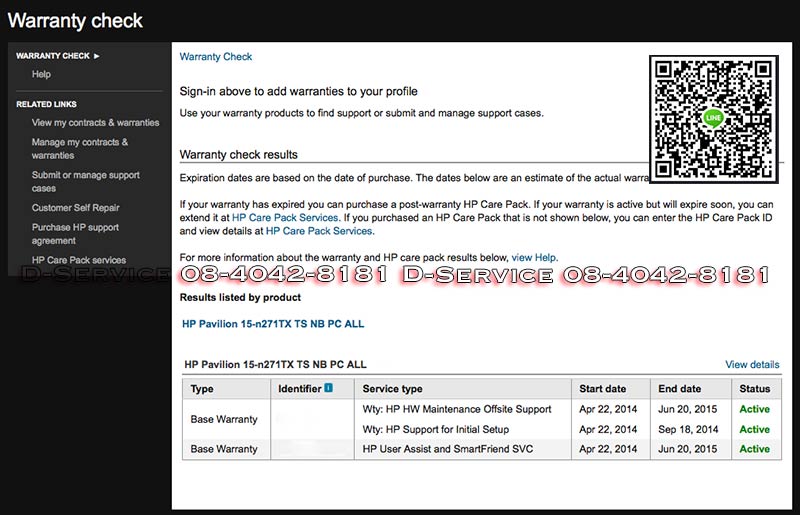Select Wty: HP Support for Initial Setup
This screenshot has height=515, width=800.
click(x=436, y=429)
